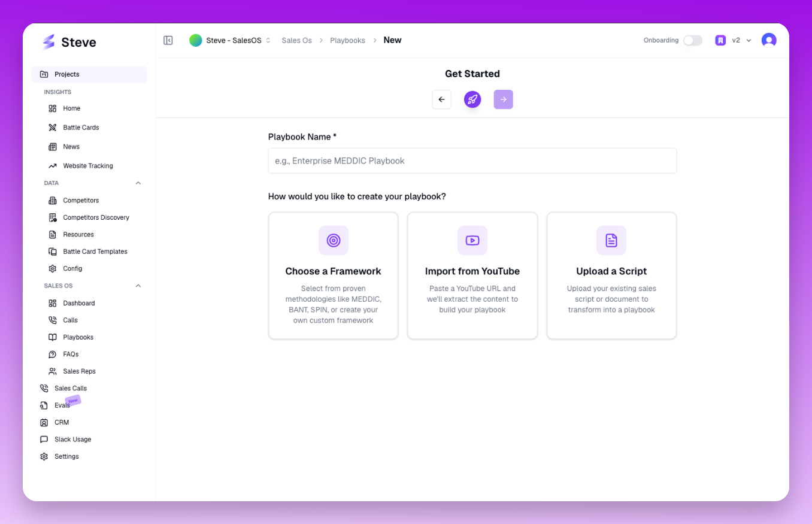Select the Choose a Framework target icon
Screen dimensions: 812x524
334,240
